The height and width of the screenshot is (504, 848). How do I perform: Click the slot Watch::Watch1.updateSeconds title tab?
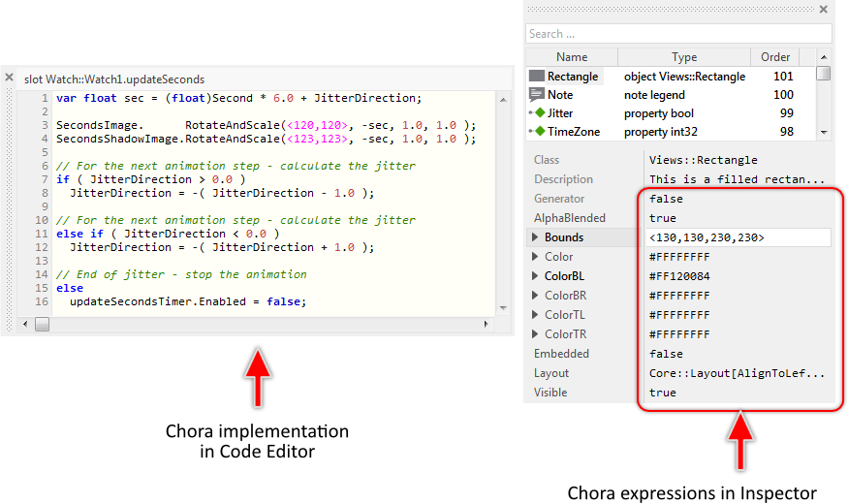tap(114, 79)
